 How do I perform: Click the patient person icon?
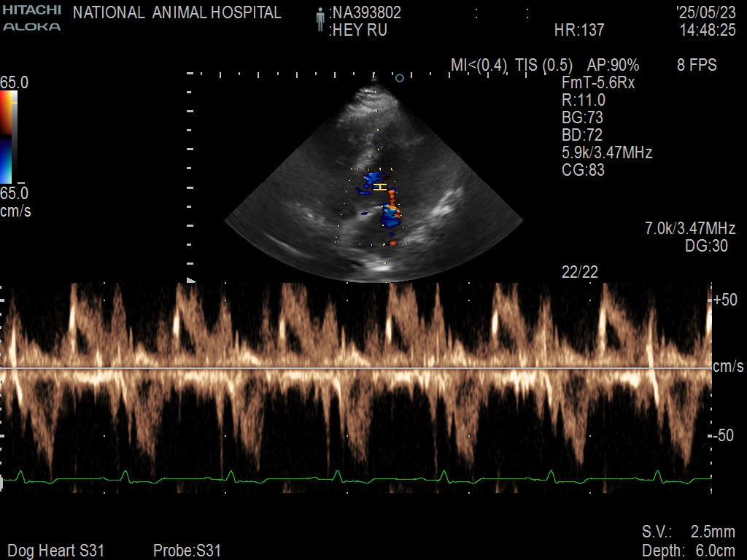(320, 20)
